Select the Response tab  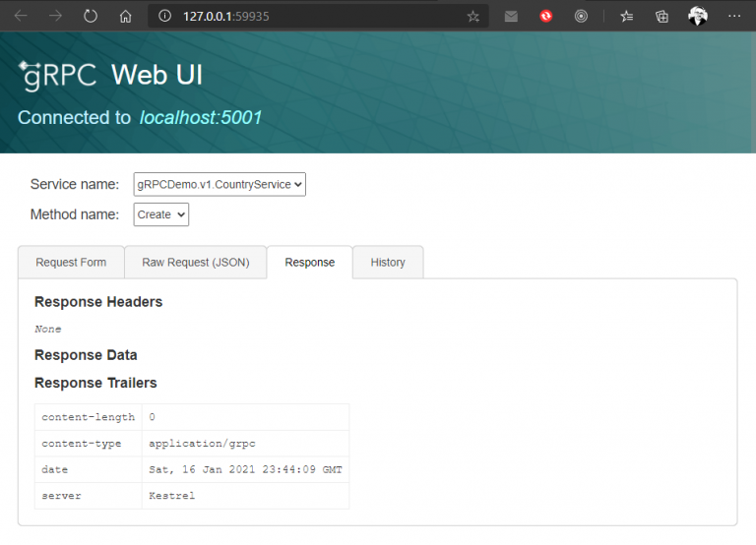click(309, 263)
